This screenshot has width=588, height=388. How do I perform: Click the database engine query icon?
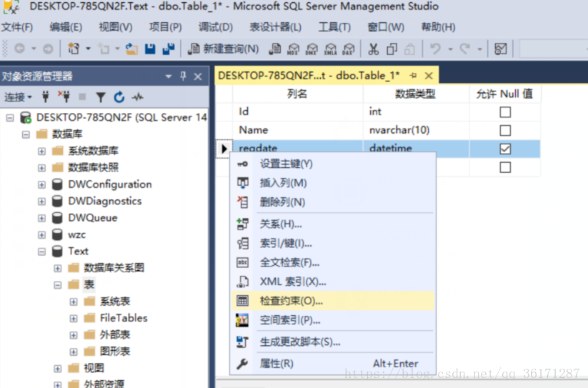point(275,49)
